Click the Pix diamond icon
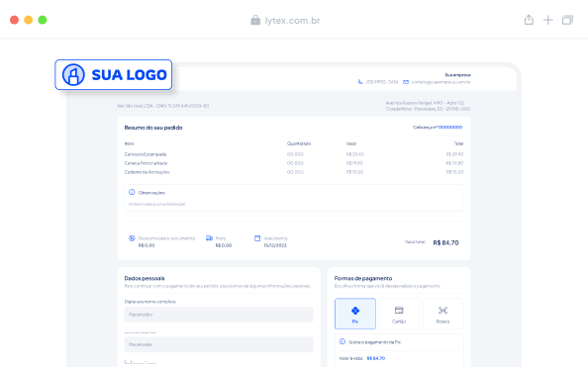588x367 pixels. pos(355,311)
